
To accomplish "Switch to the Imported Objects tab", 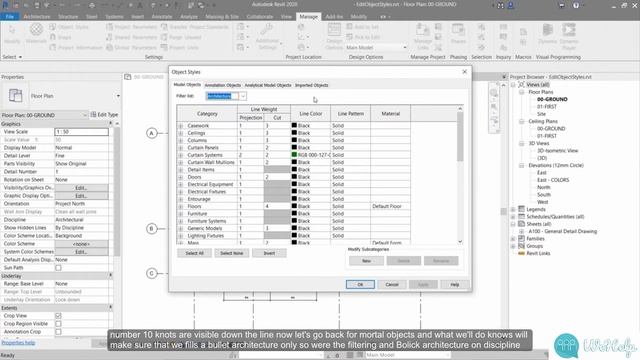I will [311, 85].
